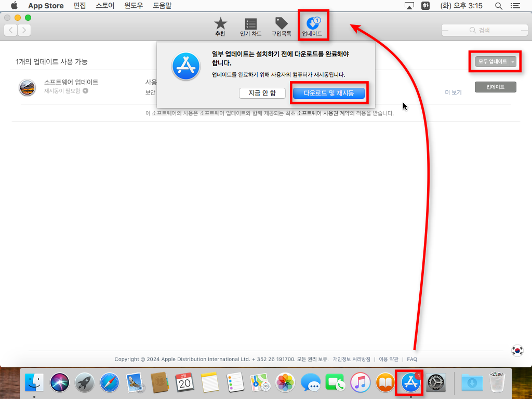Click the forward navigation arrow
This screenshot has height=399, width=532.
pos(24,30)
